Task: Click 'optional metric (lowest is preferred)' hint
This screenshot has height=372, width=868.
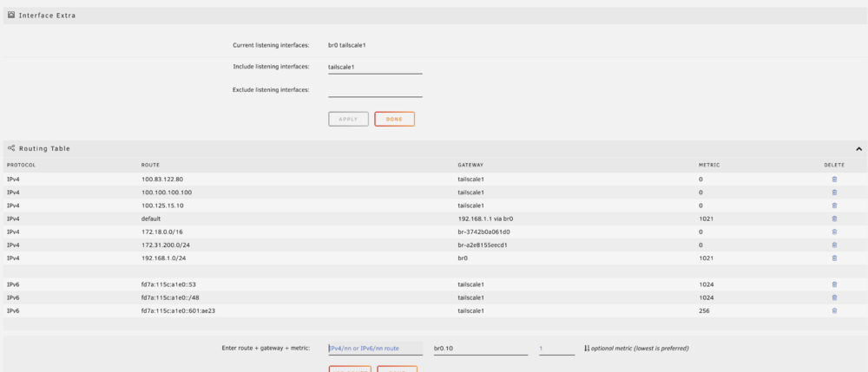Action: (x=640, y=349)
